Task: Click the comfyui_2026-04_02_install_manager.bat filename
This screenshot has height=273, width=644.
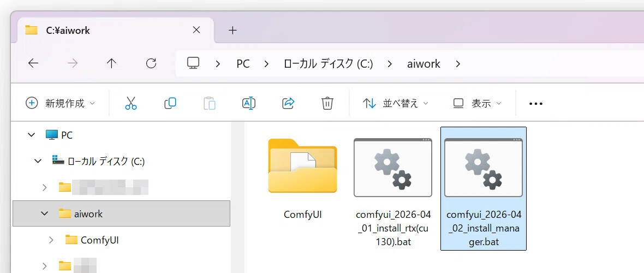Action: pyautogui.click(x=484, y=228)
